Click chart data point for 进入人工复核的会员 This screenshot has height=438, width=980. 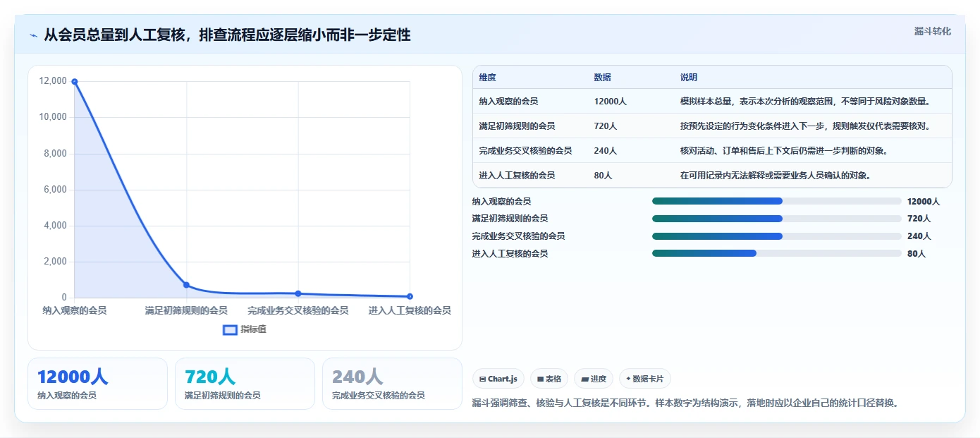click(410, 296)
